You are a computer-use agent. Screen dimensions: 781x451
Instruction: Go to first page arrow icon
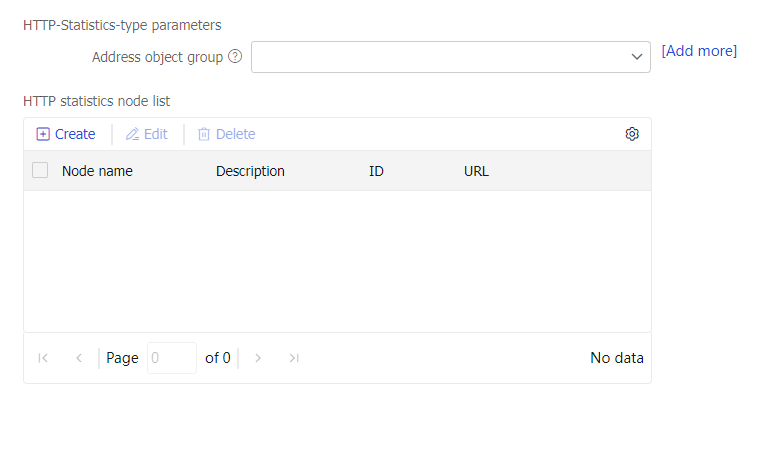[43, 358]
